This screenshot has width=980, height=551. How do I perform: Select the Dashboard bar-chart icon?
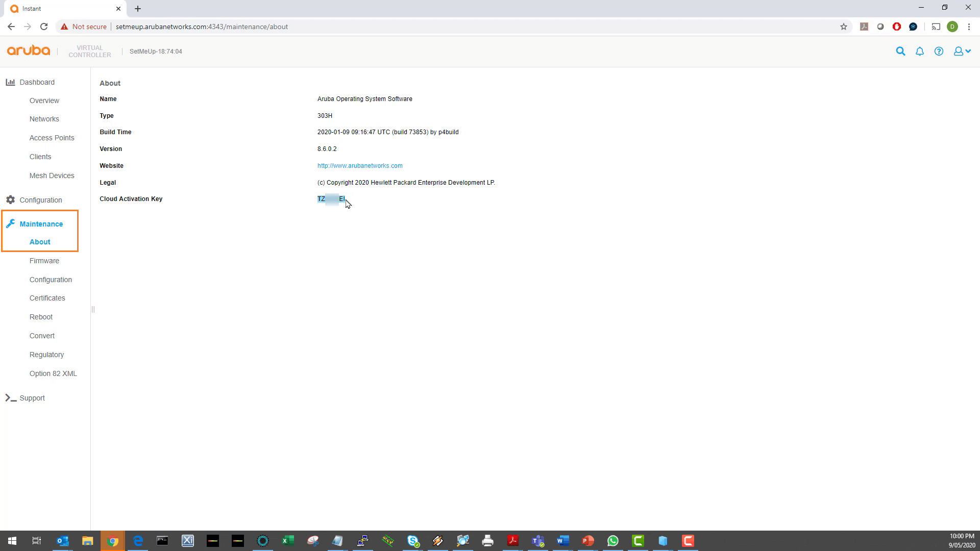10,82
